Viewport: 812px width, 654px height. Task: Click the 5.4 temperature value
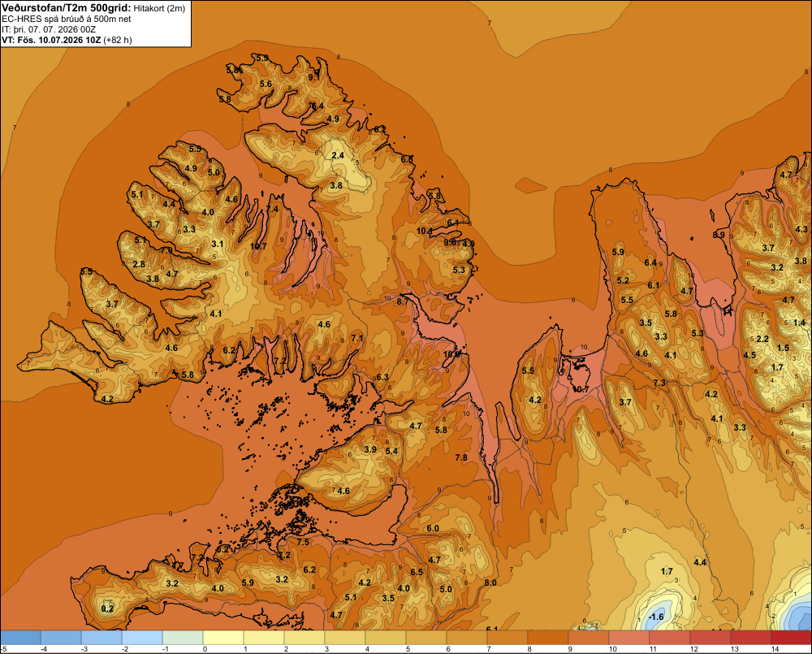391,452
